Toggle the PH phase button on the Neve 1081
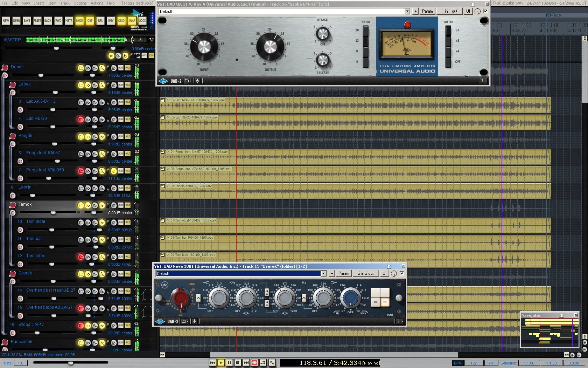This screenshot has width=588, height=368. coord(375,302)
